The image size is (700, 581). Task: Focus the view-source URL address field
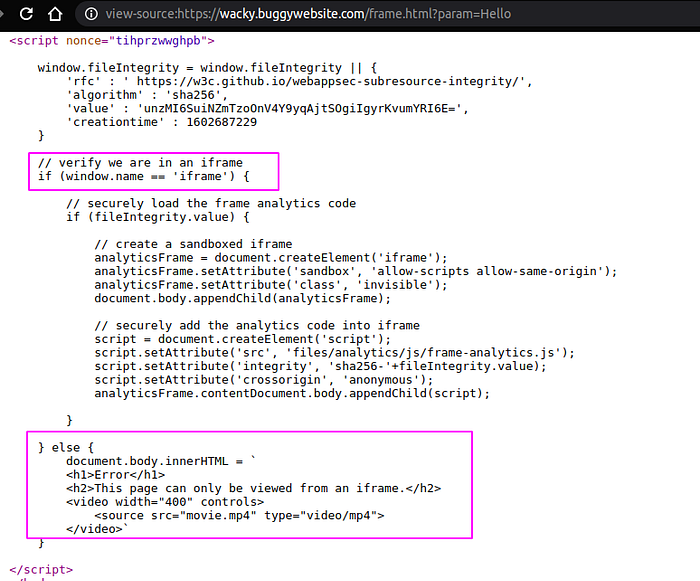coord(308,14)
